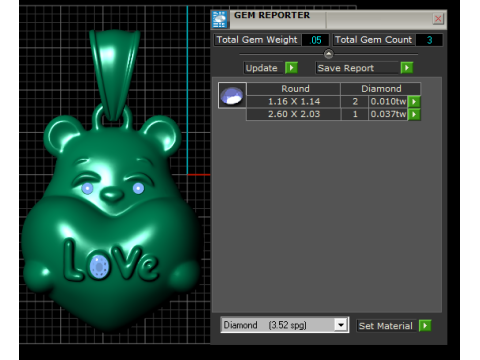The height and width of the screenshot is (360, 480).
Task: Click the 0.010tw weight cell
Action: pyautogui.click(x=388, y=102)
